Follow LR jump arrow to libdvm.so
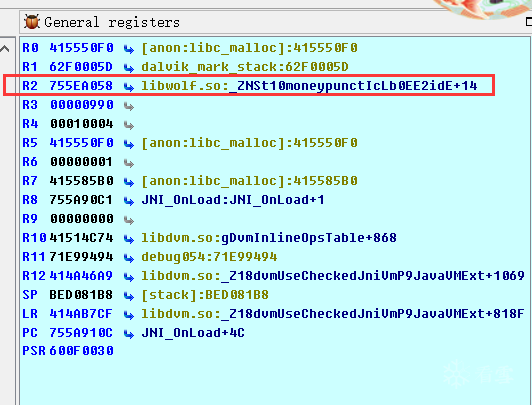The width and height of the screenshot is (532, 405). [129, 315]
